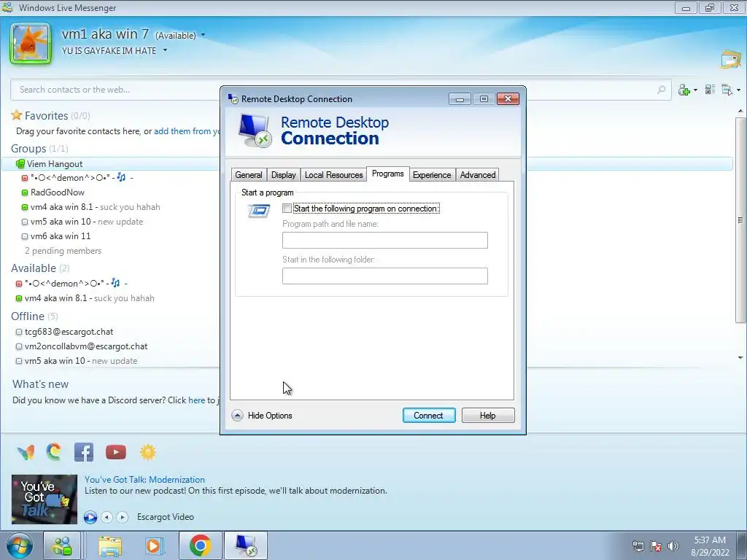Image resolution: width=747 pixels, height=560 pixels.
Task: Click the Start in the following folder field
Action: (385, 276)
